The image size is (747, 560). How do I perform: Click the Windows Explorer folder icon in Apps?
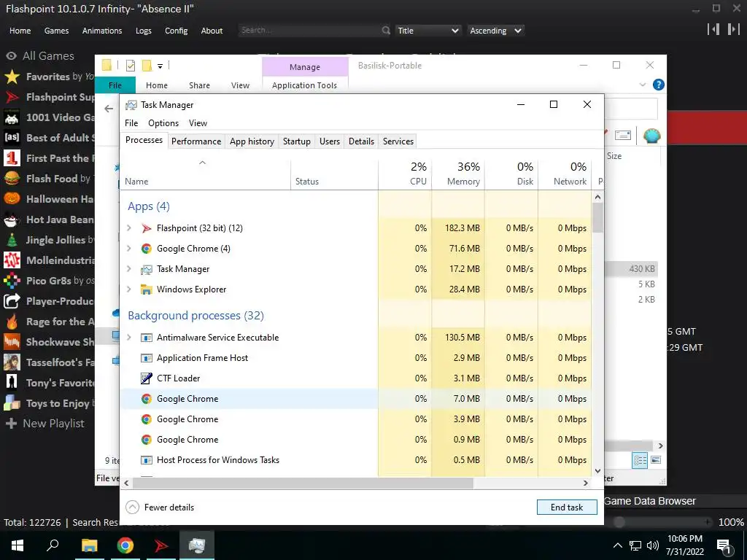coord(146,289)
